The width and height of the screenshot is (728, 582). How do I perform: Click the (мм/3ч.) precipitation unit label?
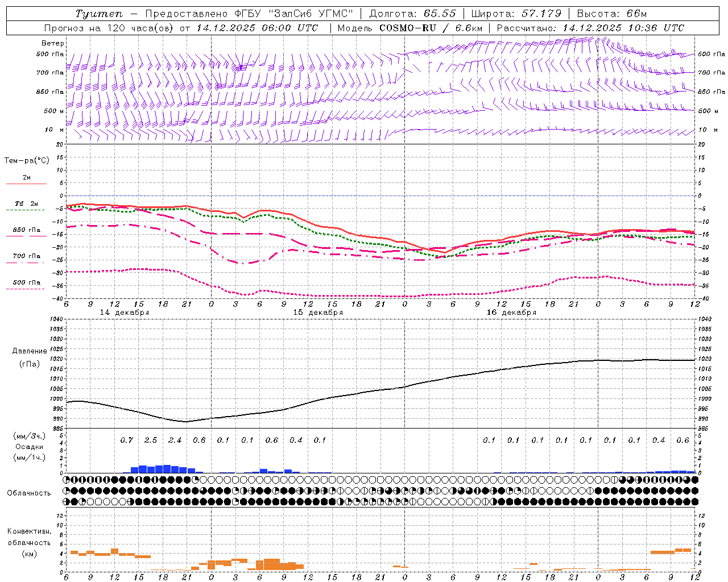click(30, 436)
